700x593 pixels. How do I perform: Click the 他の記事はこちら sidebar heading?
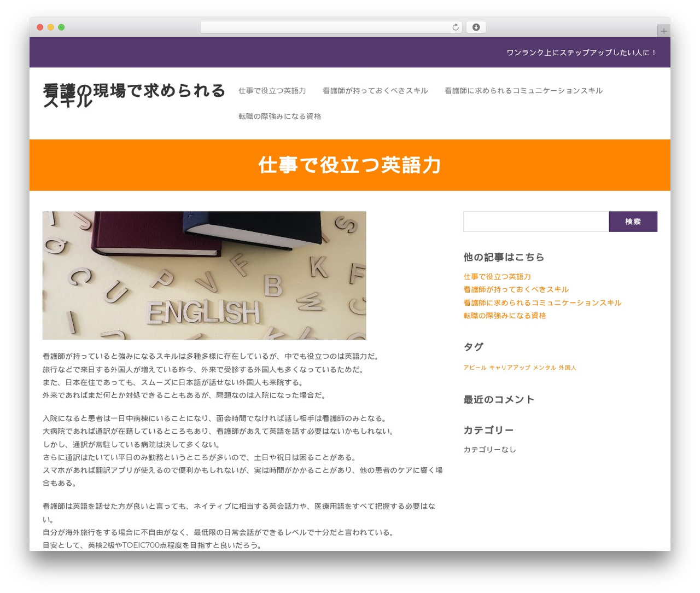point(504,257)
